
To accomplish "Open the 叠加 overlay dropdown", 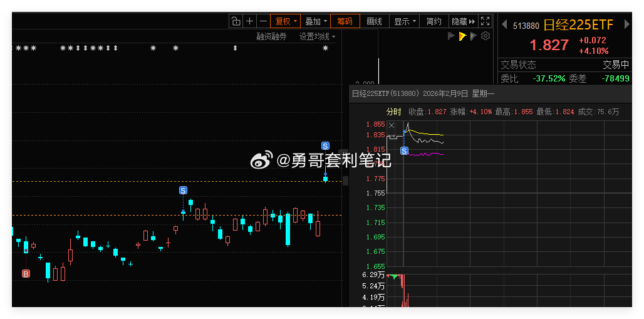I will (x=316, y=21).
